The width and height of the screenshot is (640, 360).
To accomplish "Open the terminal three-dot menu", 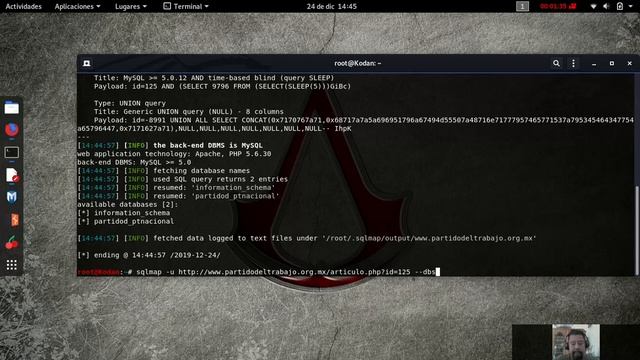I will pos(573,63).
